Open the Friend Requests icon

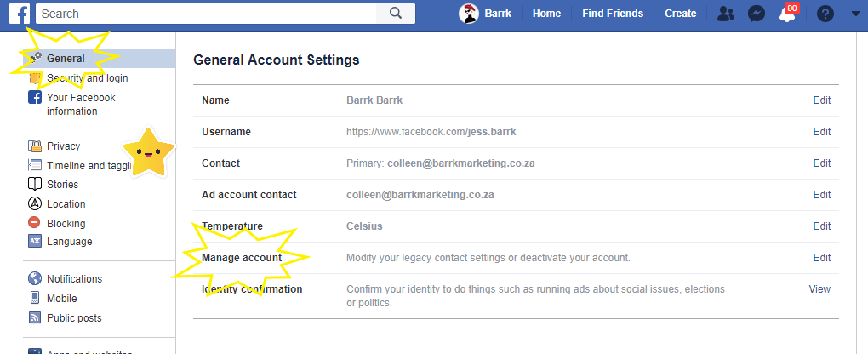click(x=725, y=14)
